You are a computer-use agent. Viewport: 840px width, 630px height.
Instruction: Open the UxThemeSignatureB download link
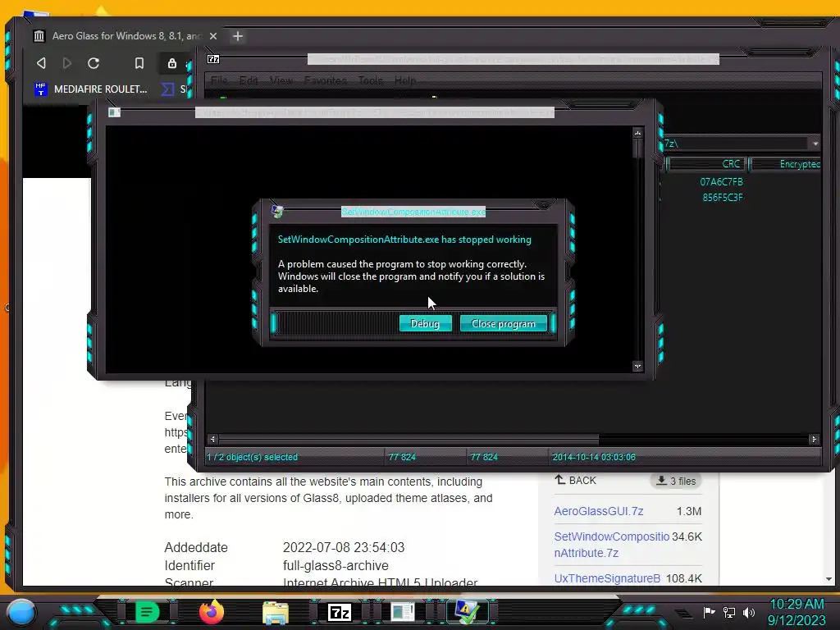click(607, 578)
